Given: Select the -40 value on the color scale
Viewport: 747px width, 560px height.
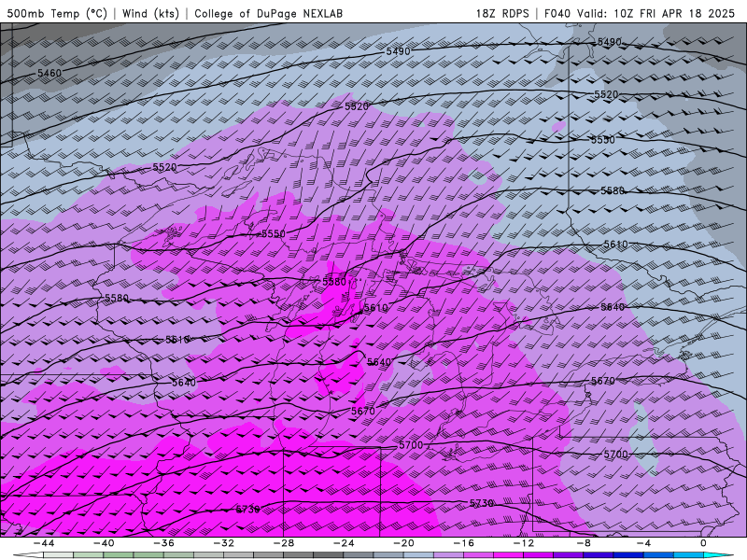Looking at the screenshot, I should click(104, 543).
